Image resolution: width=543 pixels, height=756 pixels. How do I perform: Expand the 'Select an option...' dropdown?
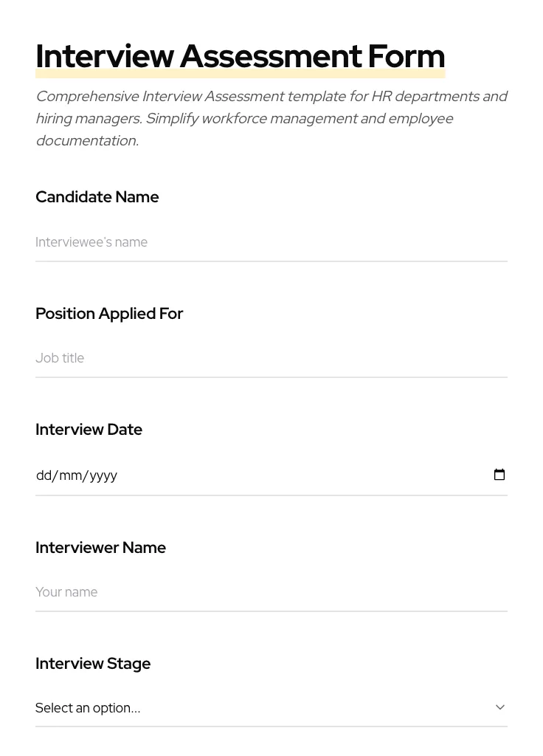click(271, 707)
